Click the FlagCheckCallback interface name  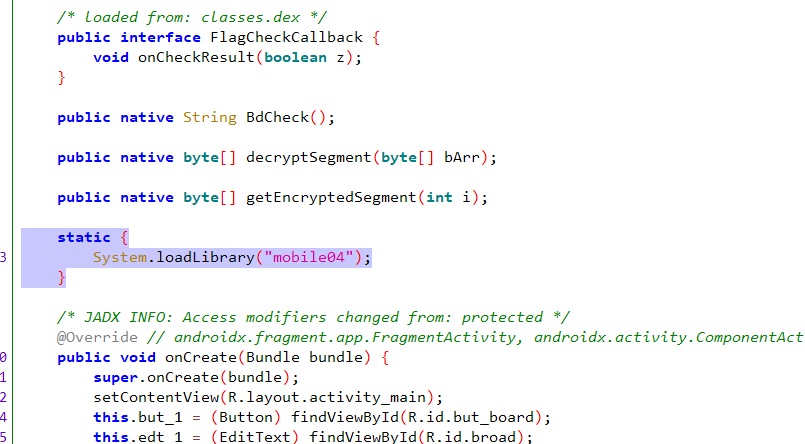point(286,37)
